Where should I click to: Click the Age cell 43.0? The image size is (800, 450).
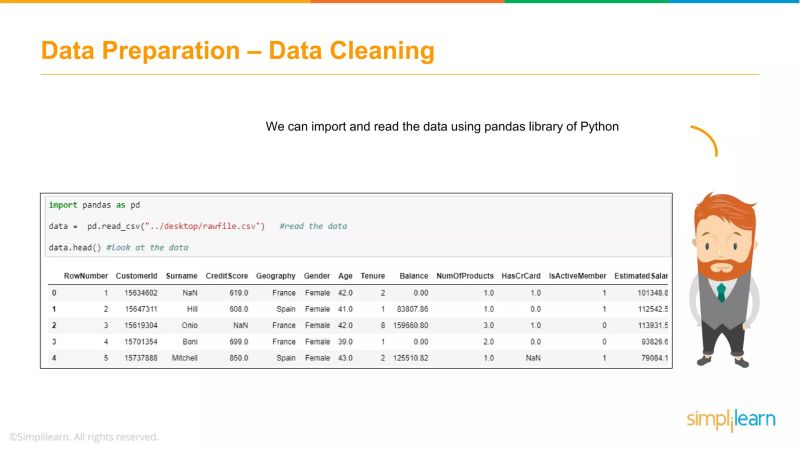coord(345,358)
